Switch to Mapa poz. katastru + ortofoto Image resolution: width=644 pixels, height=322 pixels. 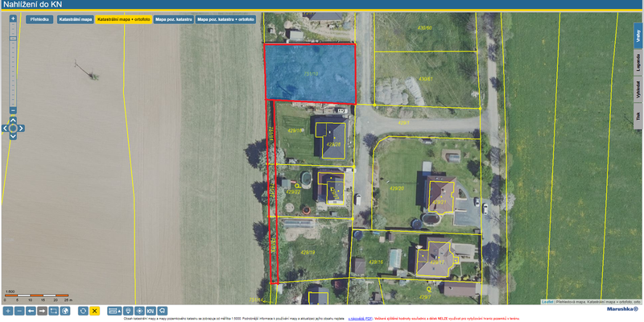click(x=225, y=19)
